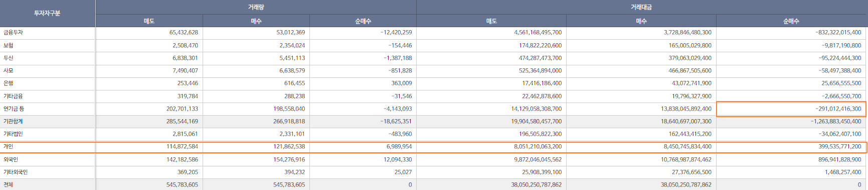This screenshot has width=868, height=190.
Task: Select the 기관합계 row label
Action: [x=14, y=122]
